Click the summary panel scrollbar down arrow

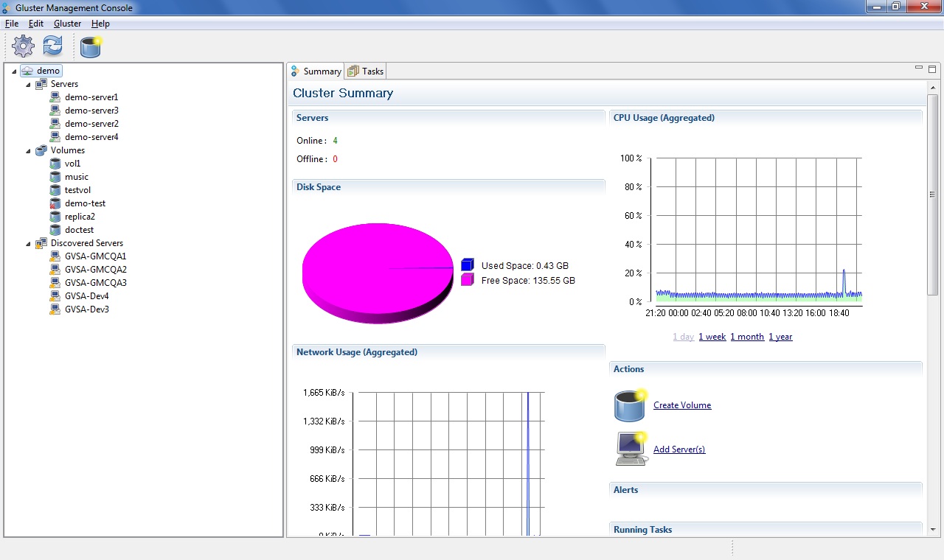[932, 529]
